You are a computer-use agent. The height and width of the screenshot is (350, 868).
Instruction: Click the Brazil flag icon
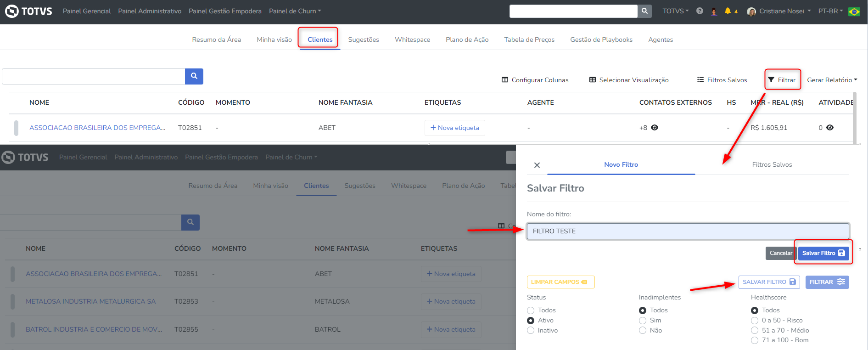point(854,11)
